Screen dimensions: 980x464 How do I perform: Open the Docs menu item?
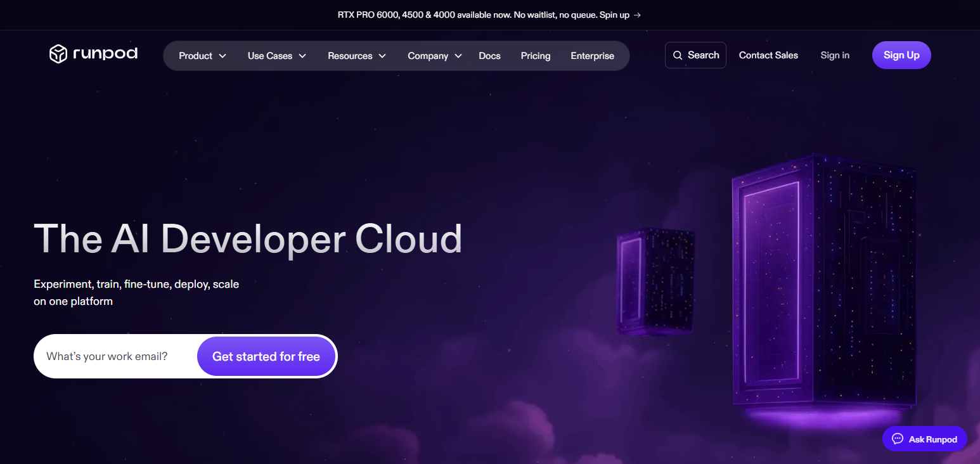489,56
